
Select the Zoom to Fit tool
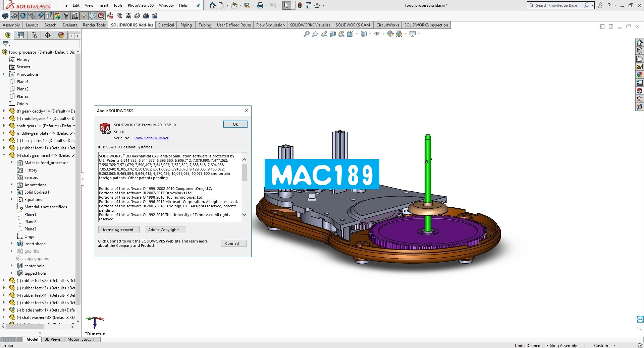pos(306,34)
